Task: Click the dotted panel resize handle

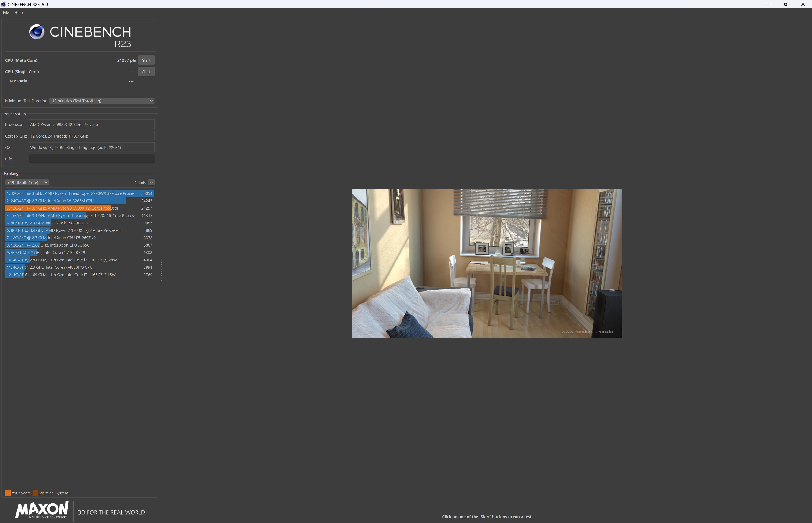Action: [x=161, y=270]
